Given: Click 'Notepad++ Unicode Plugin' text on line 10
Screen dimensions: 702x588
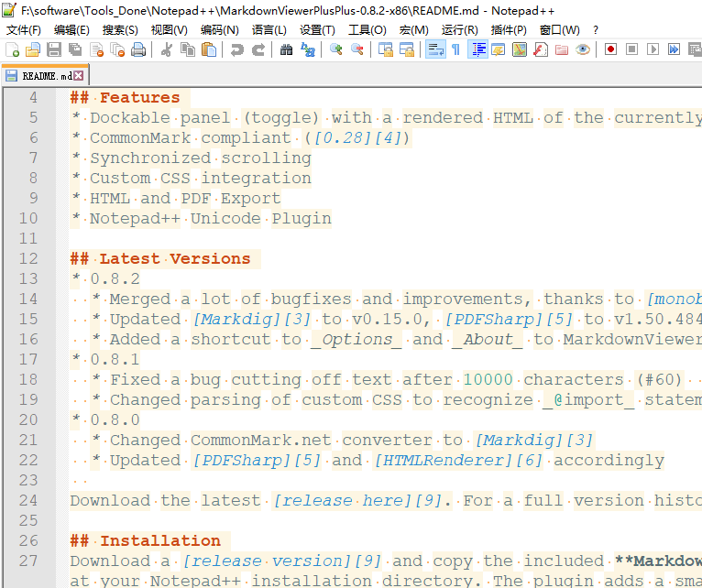Looking at the screenshot, I should (211, 218).
